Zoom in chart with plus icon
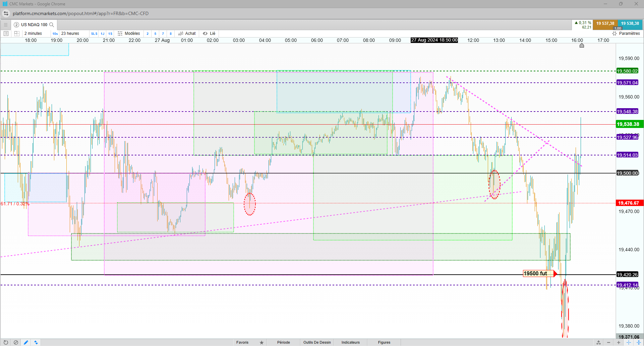 click(619, 342)
